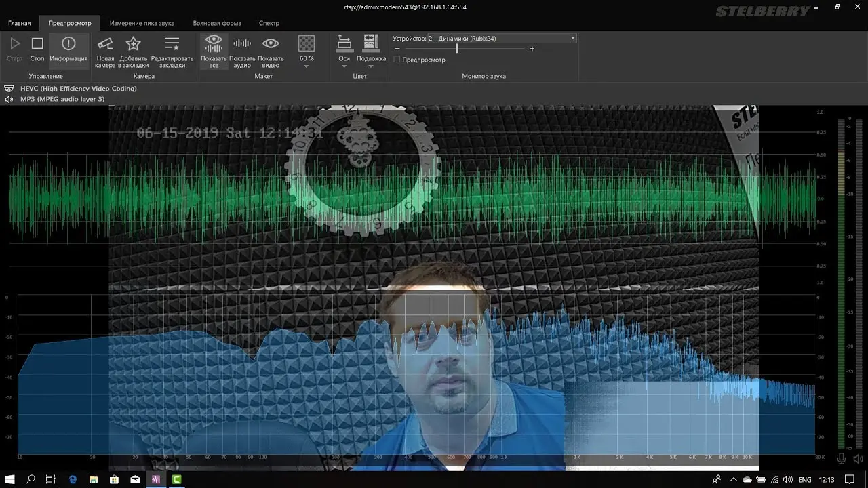Click the plus button of volume slider
Viewport: 868px width, 488px height.
[x=532, y=49]
